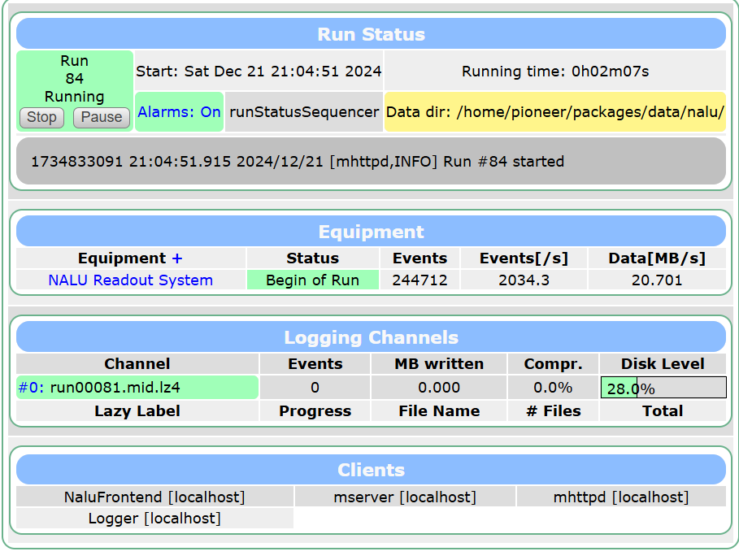Click the Status column header
The image size is (739, 560).
312,258
